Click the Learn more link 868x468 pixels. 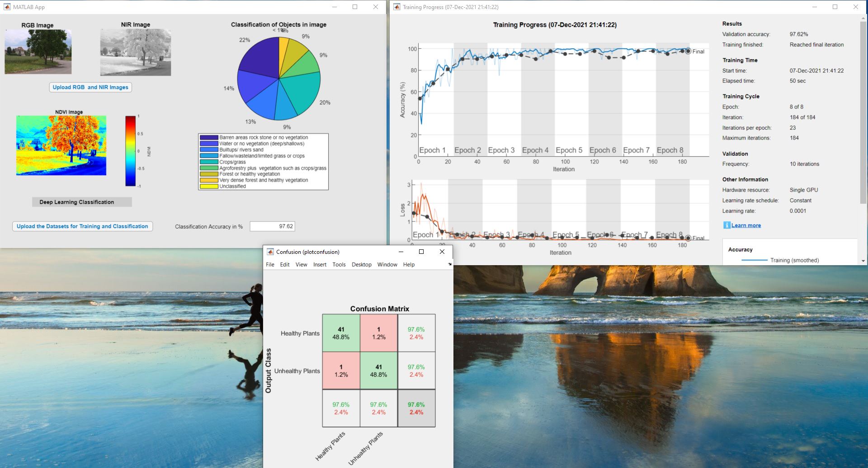tap(746, 225)
